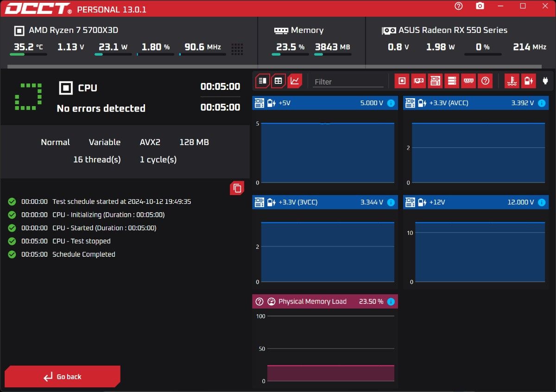556x392 pixels.
Task: Click the green spinning test status icon
Action: coord(28,97)
